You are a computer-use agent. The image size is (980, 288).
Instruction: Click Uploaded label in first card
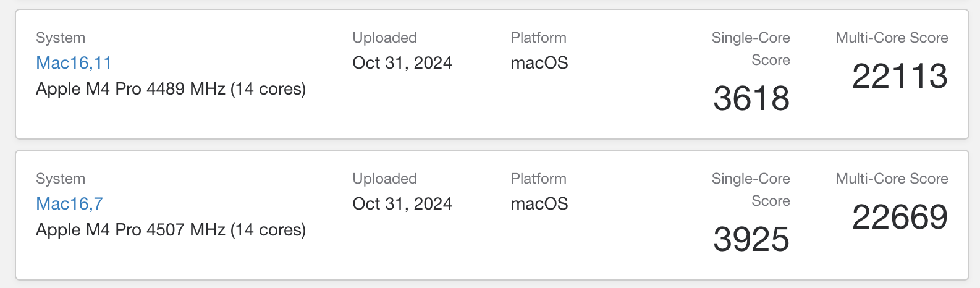point(385,38)
